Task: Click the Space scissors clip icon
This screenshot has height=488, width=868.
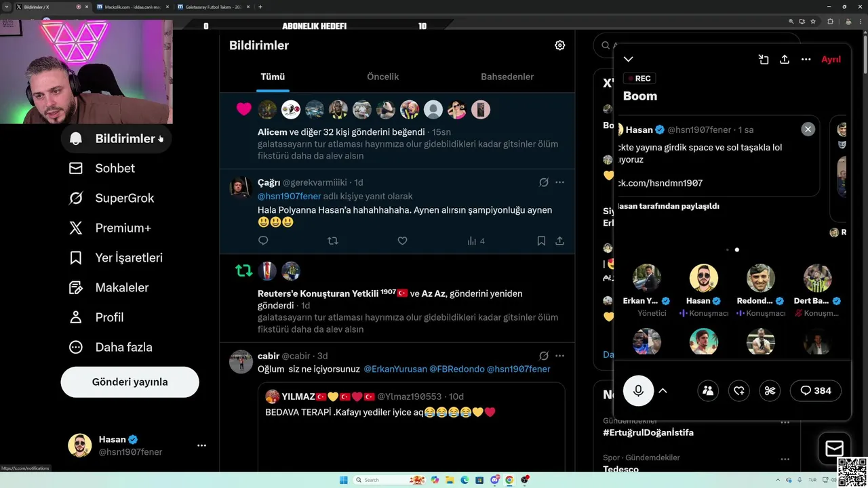Action: coord(770,390)
